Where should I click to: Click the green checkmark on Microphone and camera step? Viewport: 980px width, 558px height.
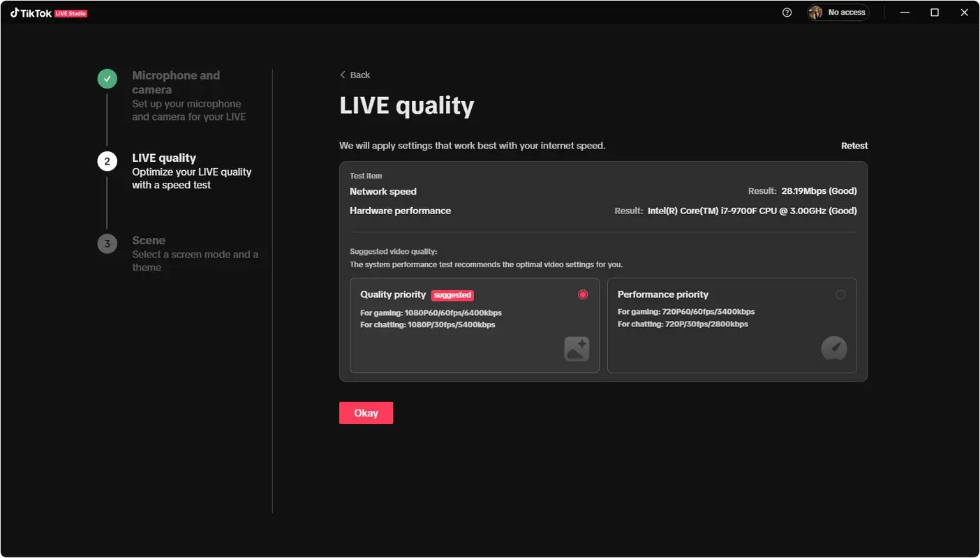click(107, 78)
